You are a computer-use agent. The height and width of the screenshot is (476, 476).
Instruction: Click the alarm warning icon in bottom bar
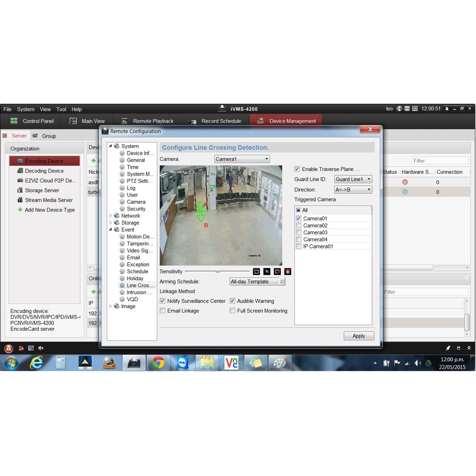coord(9,348)
